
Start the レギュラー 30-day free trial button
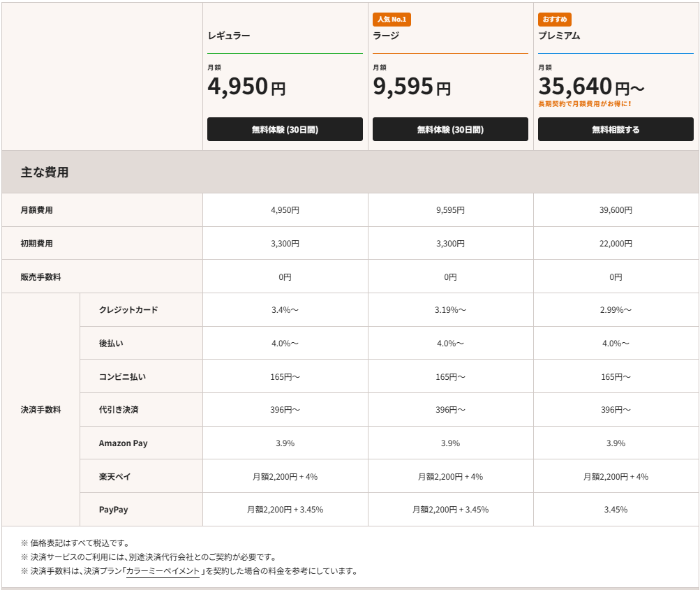[285, 129]
